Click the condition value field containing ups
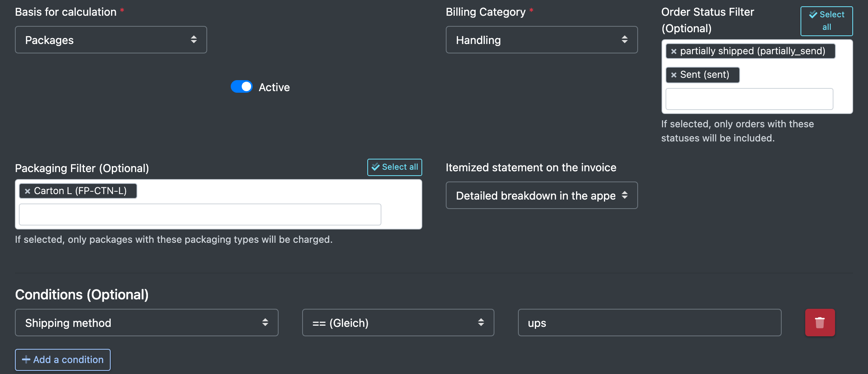Screen dimensions: 868x374 click(649, 323)
